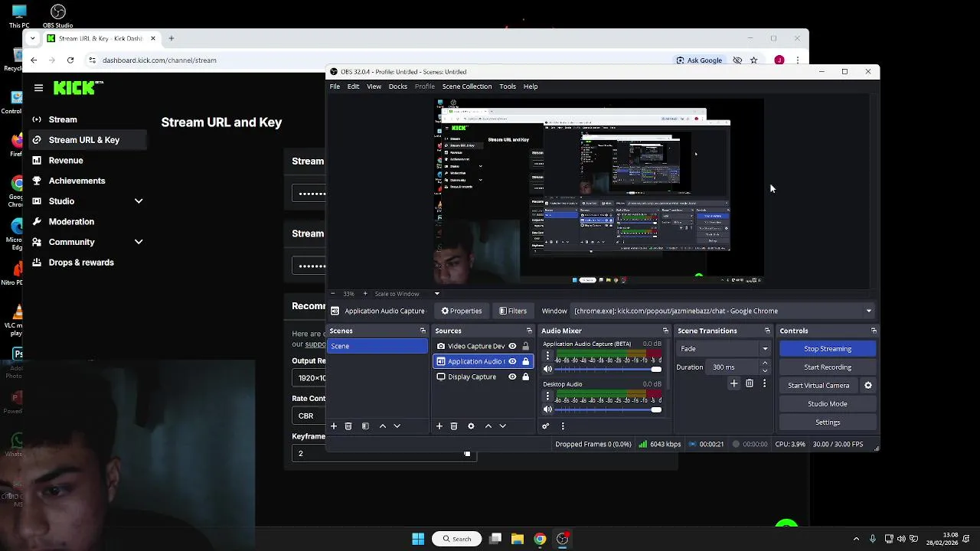Image resolution: width=980 pixels, height=551 pixels.
Task: Open Application Audio Capture mixer options dots
Action: pos(547,357)
